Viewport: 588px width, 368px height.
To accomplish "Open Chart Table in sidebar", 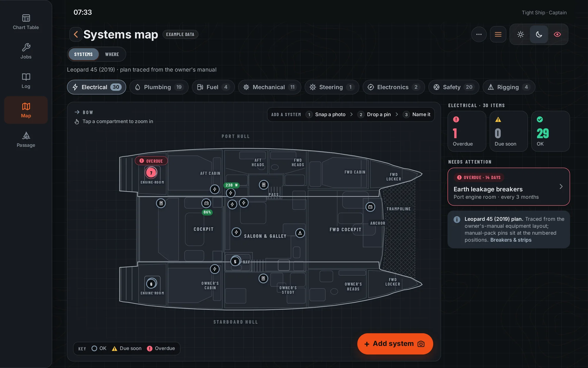I will click(x=26, y=22).
